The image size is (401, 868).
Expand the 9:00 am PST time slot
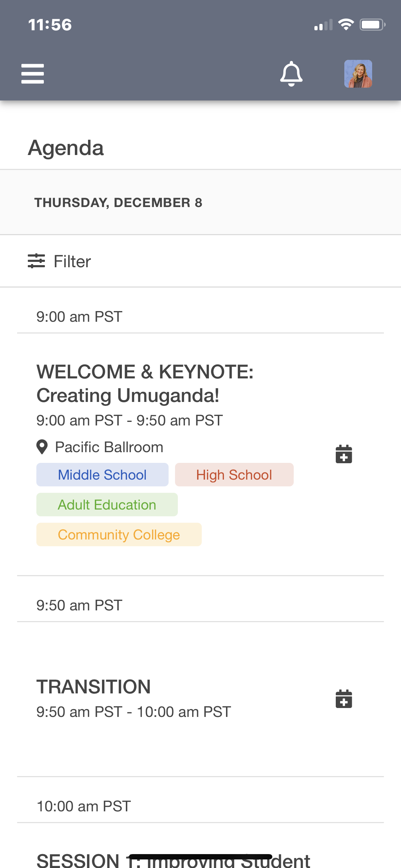click(79, 316)
